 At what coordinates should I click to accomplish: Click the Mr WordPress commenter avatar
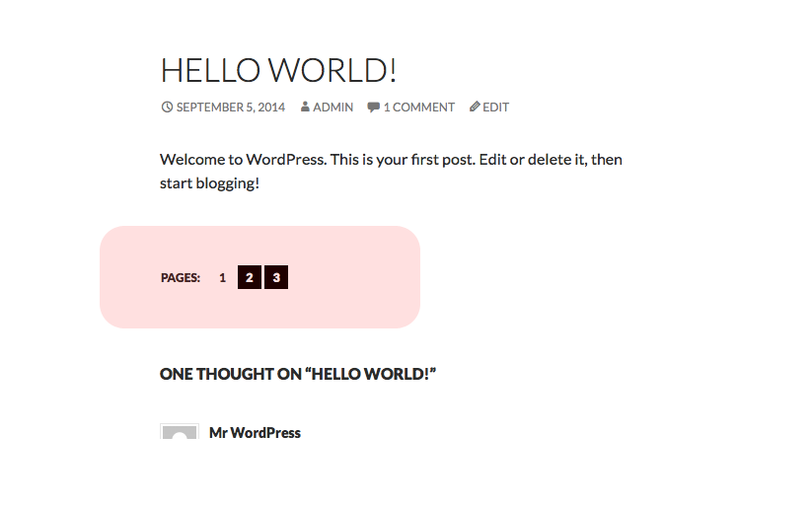tap(180, 431)
